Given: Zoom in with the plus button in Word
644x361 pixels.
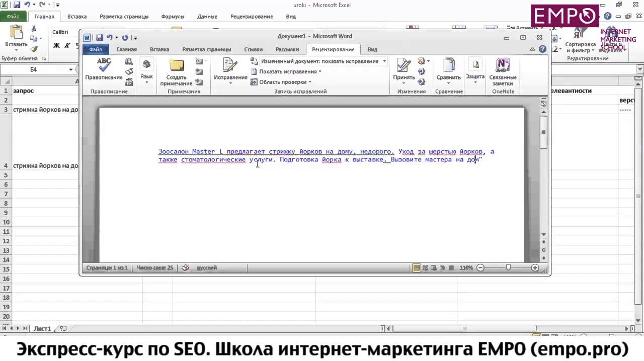Looking at the screenshot, I should click(x=535, y=268).
